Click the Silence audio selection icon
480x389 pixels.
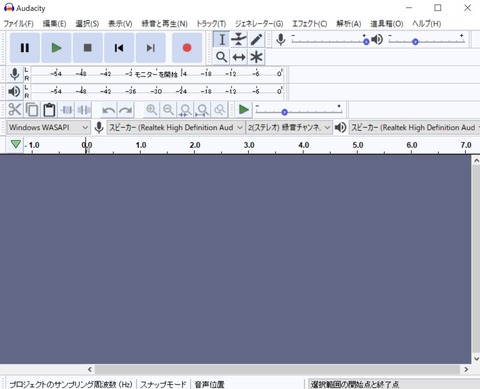coord(84,110)
